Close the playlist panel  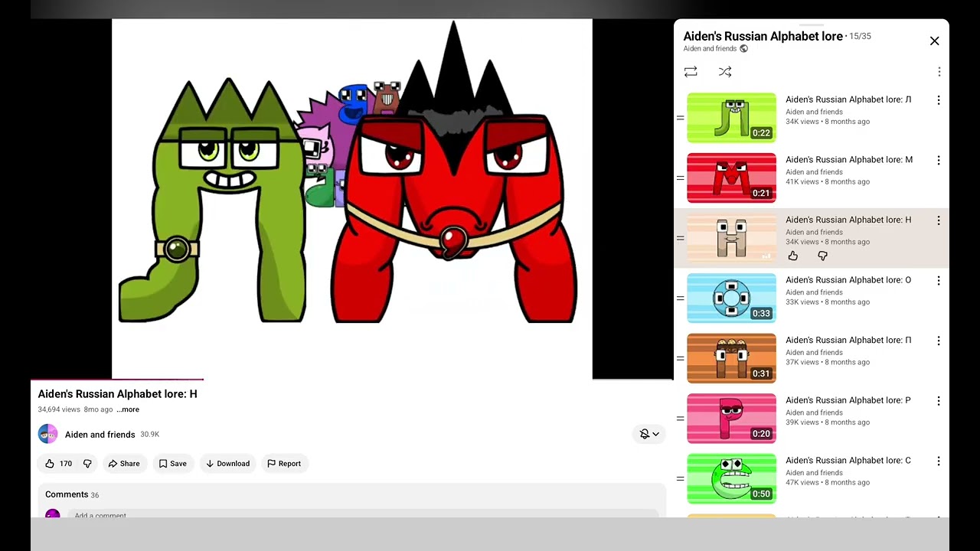[934, 41]
